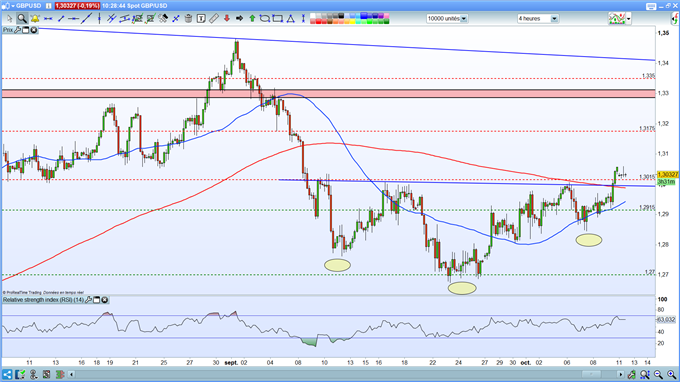Maximize the Prix price panel
The height and width of the screenshot is (382, 680).
[x=26, y=30]
